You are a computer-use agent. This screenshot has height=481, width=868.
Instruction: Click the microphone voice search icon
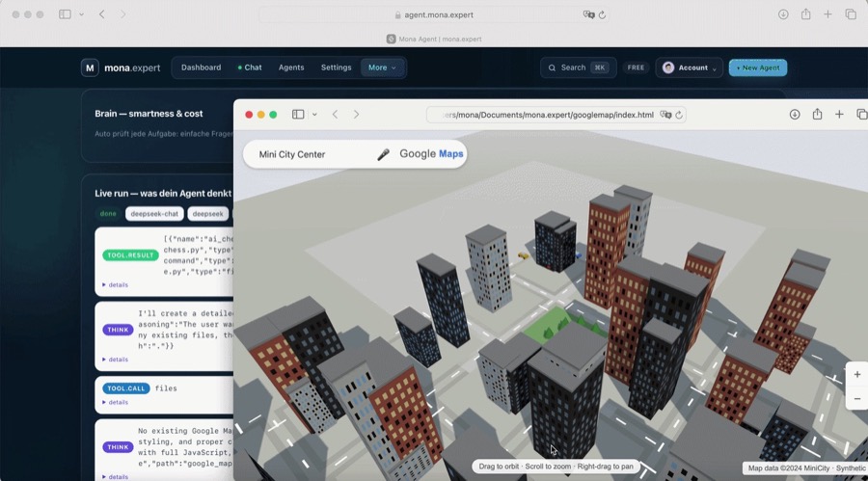click(383, 154)
